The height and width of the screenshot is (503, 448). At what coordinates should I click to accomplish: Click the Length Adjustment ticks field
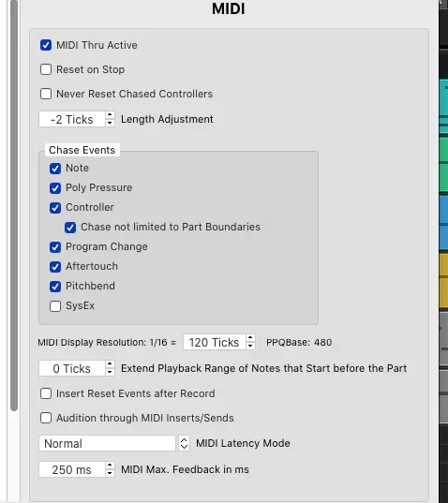72,119
